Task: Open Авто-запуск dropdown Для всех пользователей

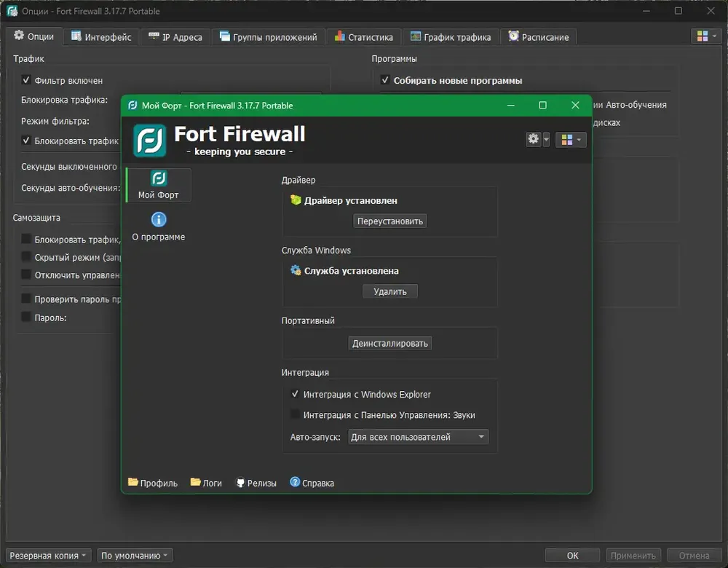Action: coord(418,437)
